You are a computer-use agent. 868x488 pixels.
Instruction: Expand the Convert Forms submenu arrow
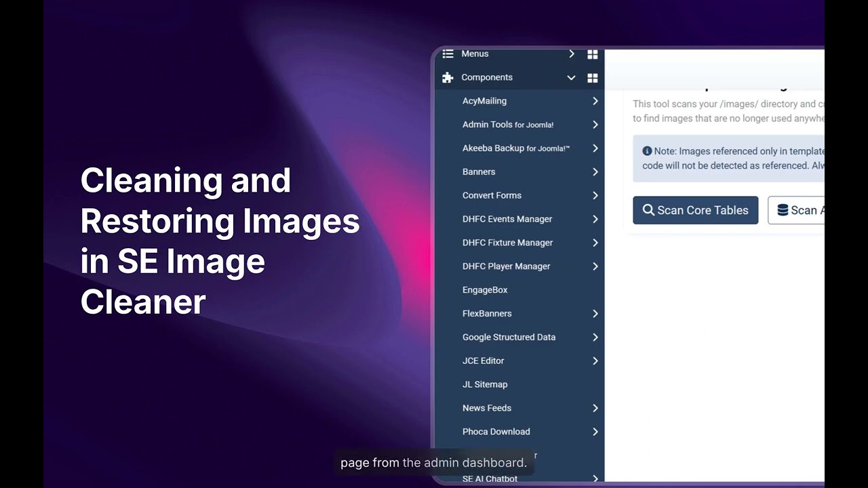tap(595, 195)
